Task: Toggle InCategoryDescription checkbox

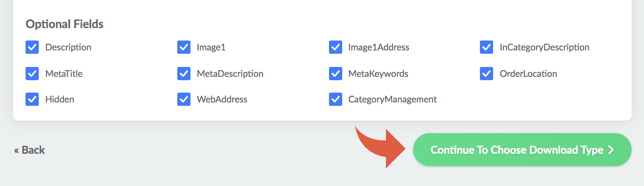Action: [487, 47]
